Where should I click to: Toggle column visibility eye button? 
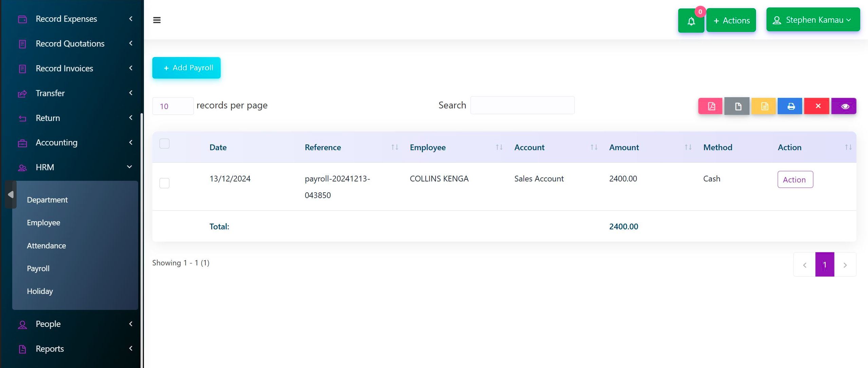[844, 106]
